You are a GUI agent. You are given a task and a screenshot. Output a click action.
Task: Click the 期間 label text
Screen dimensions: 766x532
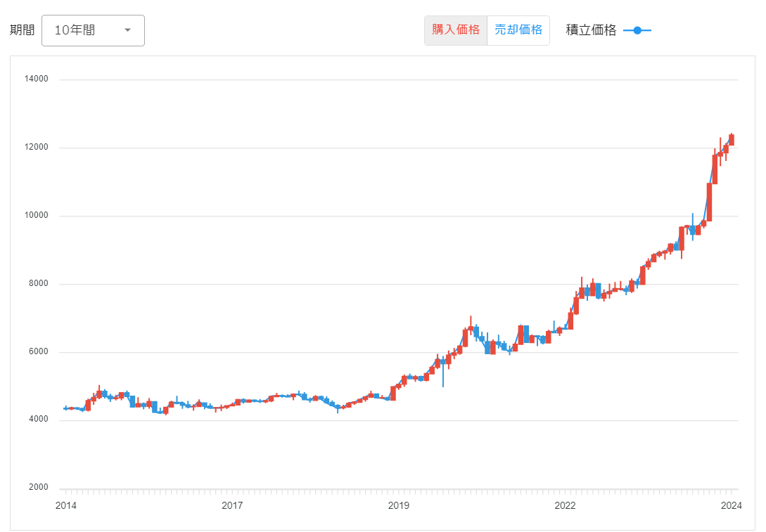22,30
